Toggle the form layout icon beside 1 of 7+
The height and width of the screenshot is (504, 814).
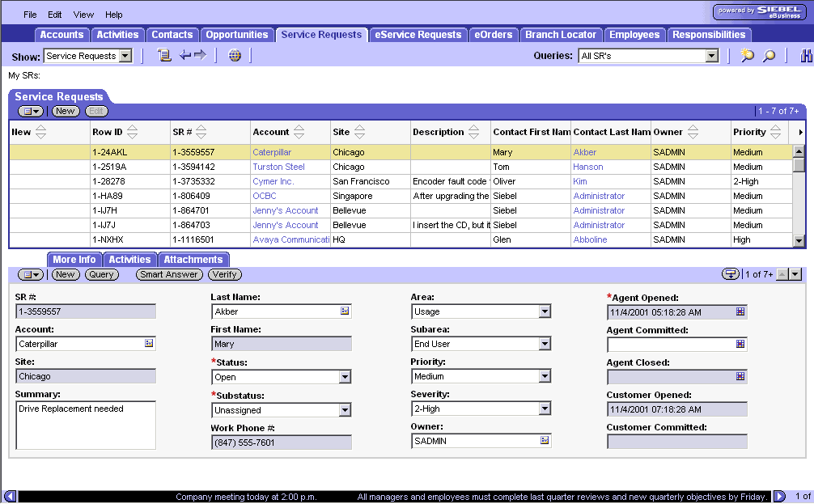point(731,274)
